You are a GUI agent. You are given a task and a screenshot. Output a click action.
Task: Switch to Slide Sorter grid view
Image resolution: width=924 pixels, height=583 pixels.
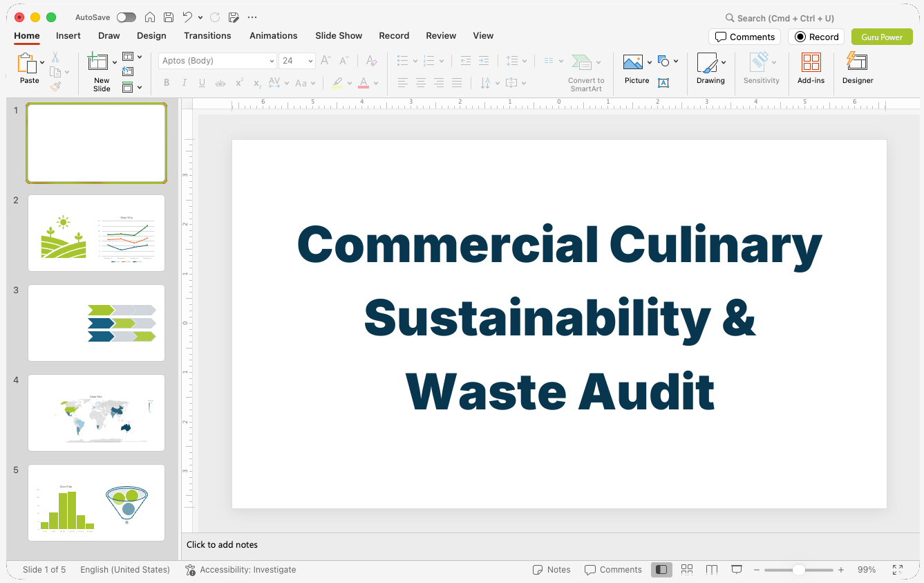pyautogui.click(x=686, y=570)
